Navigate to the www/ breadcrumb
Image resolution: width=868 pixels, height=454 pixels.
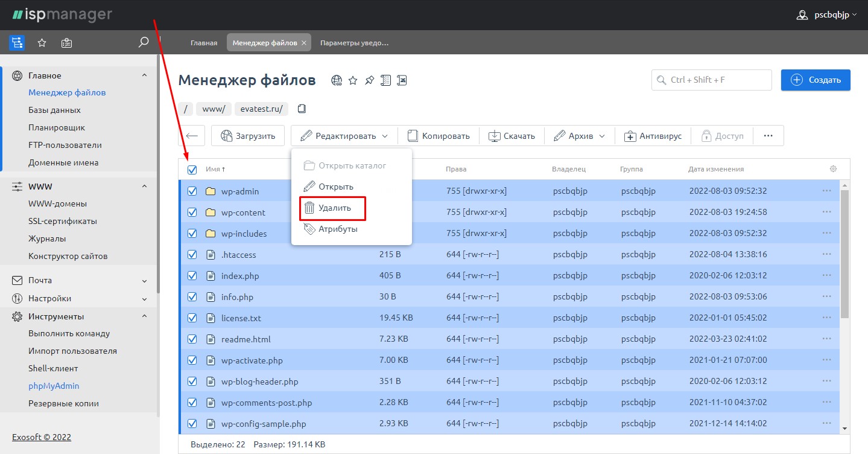[x=214, y=109]
